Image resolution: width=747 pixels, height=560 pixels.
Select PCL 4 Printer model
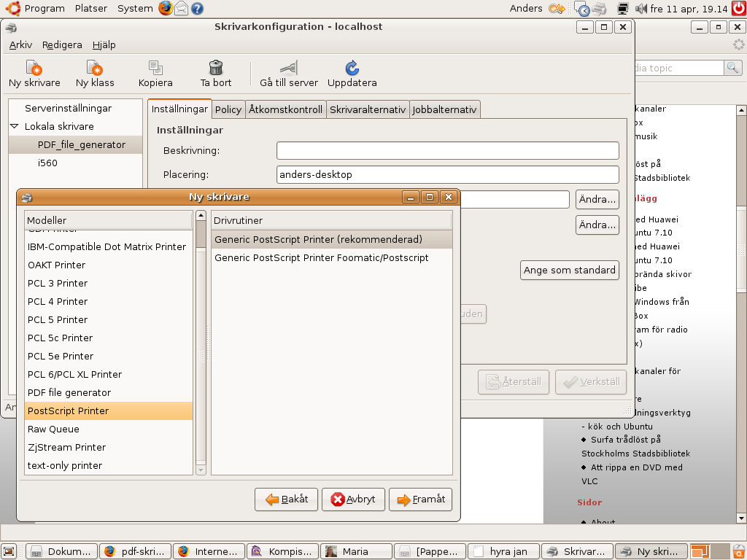(109, 301)
